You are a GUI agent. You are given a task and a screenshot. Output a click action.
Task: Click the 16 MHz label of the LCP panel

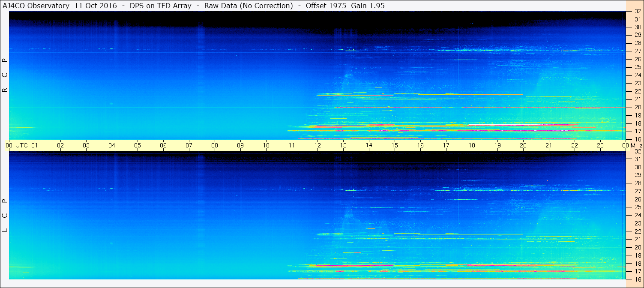638,279
